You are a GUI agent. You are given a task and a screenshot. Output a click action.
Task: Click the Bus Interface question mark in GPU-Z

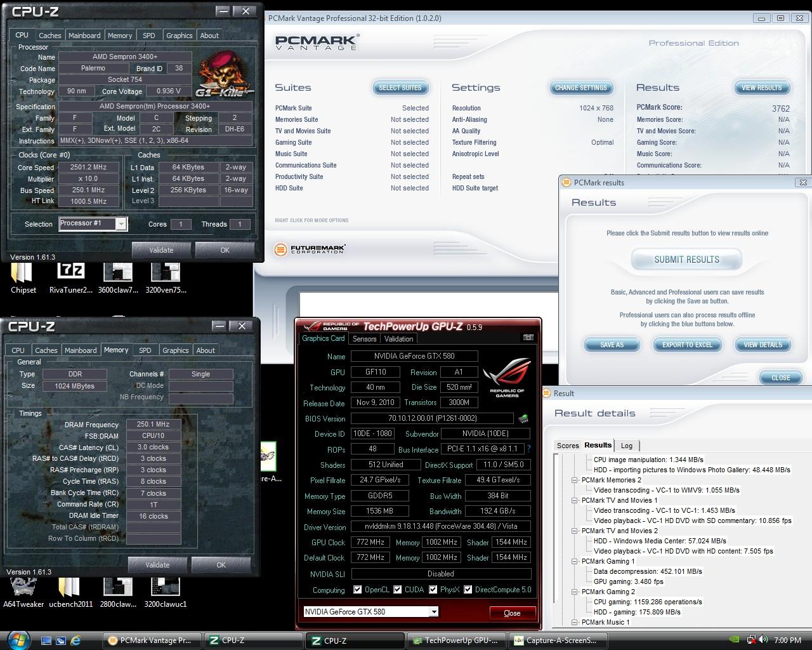pyautogui.click(x=528, y=449)
